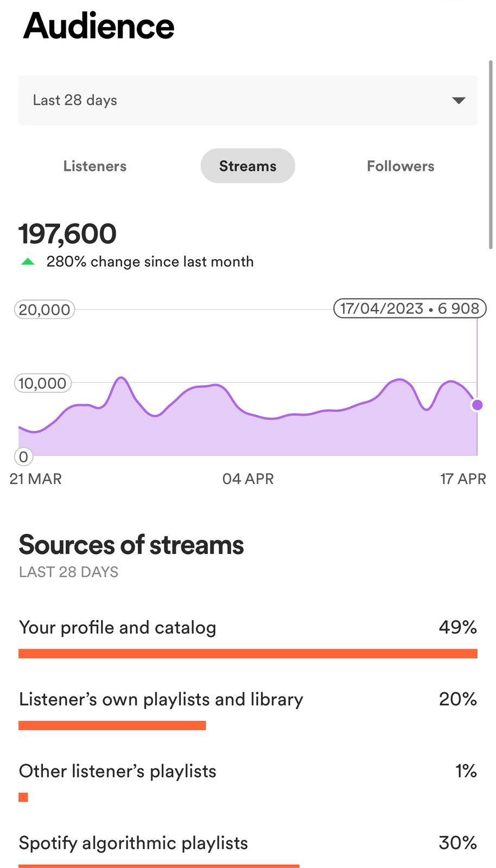Image resolution: width=496 pixels, height=868 pixels.
Task: Click the orange 20% progress bar
Action: (112, 725)
